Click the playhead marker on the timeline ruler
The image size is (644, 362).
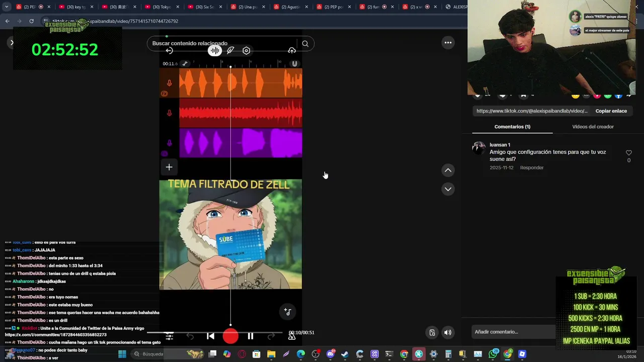coord(230,67)
